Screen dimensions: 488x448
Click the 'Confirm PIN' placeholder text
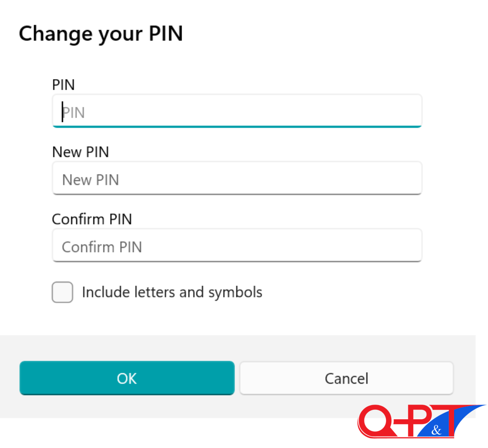point(102,247)
